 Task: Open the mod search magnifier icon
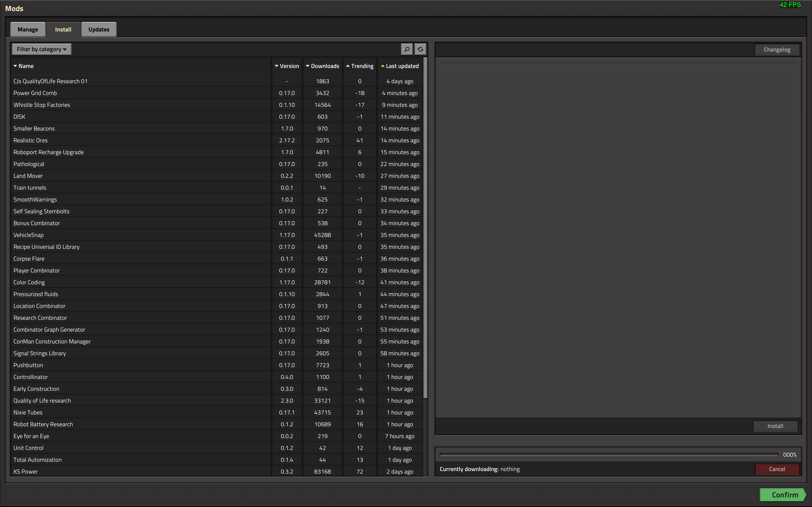point(407,49)
